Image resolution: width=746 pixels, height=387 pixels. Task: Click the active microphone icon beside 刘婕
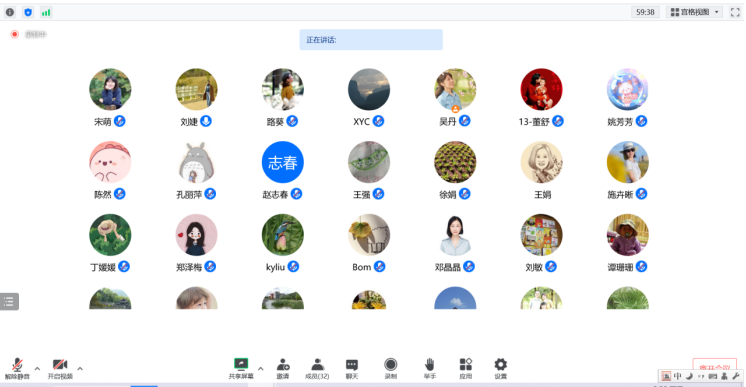coord(206,121)
